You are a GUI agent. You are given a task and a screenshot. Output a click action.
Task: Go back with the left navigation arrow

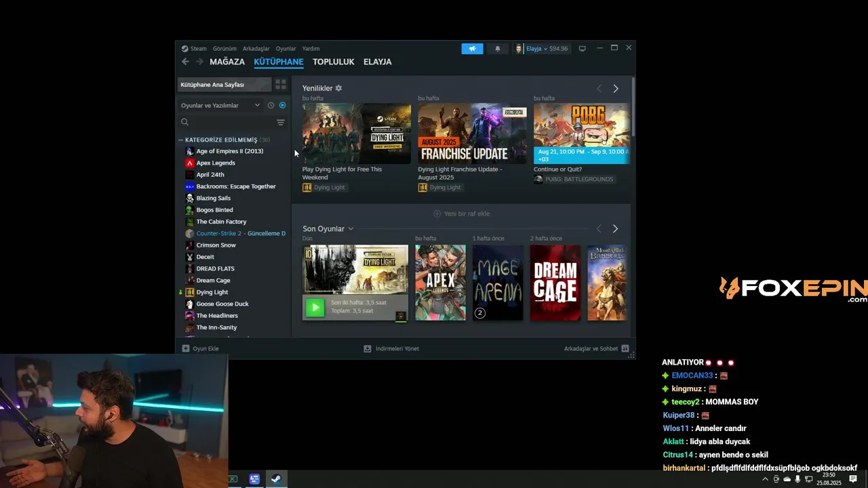(185, 62)
